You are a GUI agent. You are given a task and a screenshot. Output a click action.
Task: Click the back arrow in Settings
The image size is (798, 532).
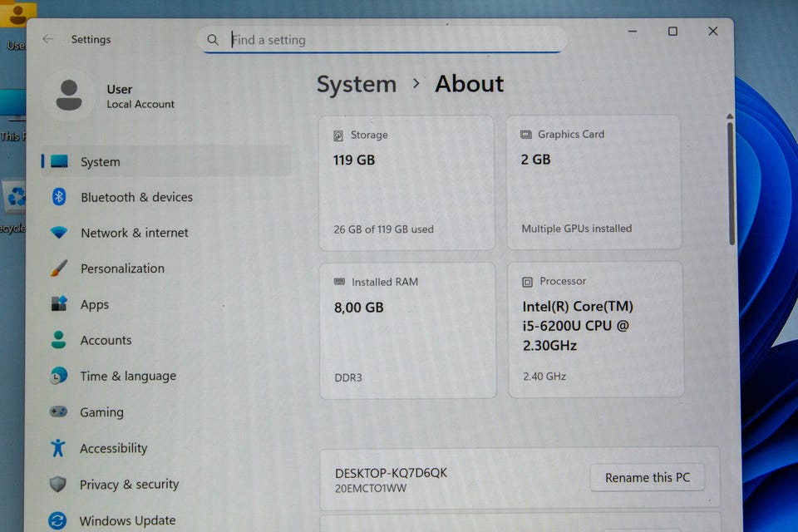(x=48, y=39)
